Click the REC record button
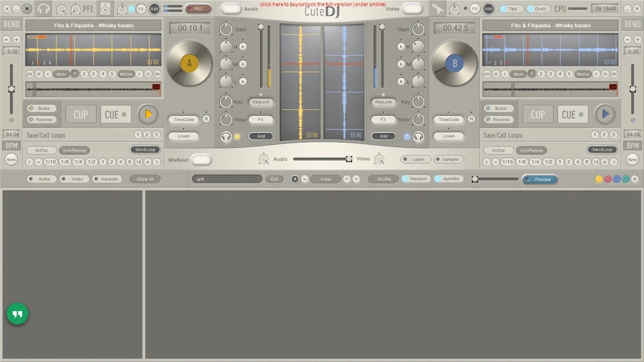This screenshot has height=362, width=644. pyautogui.click(x=198, y=9)
